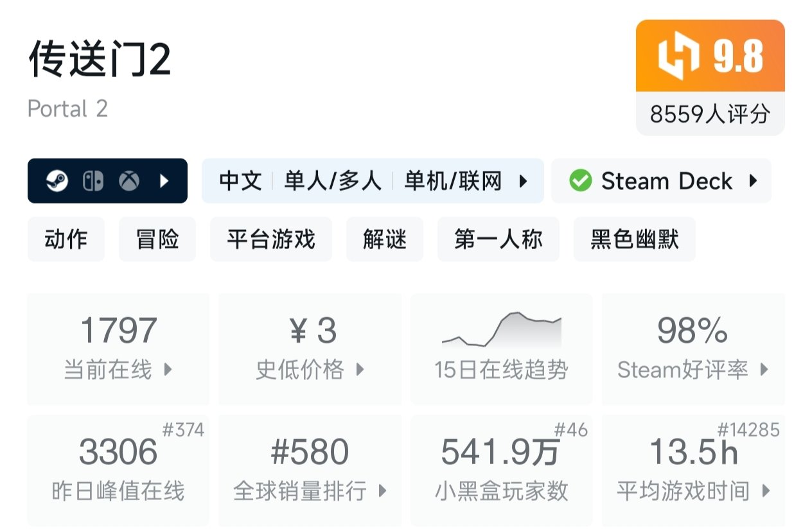
Task: Select the 第一人称 tag
Action: click(x=499, y=239)
